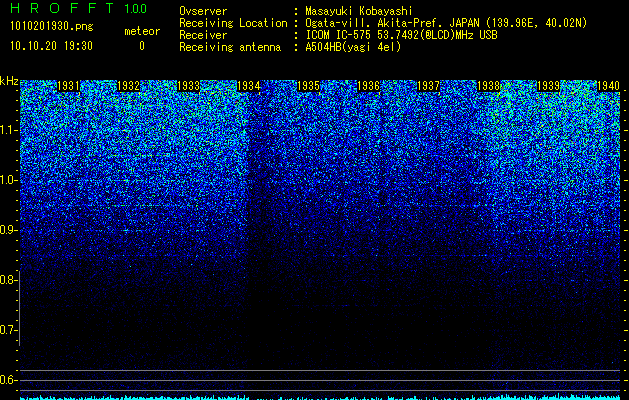The width and height of the screenshot is (629, 400).
Task: Click the kHz axis unit label
Action: click(x=9, y=82)
